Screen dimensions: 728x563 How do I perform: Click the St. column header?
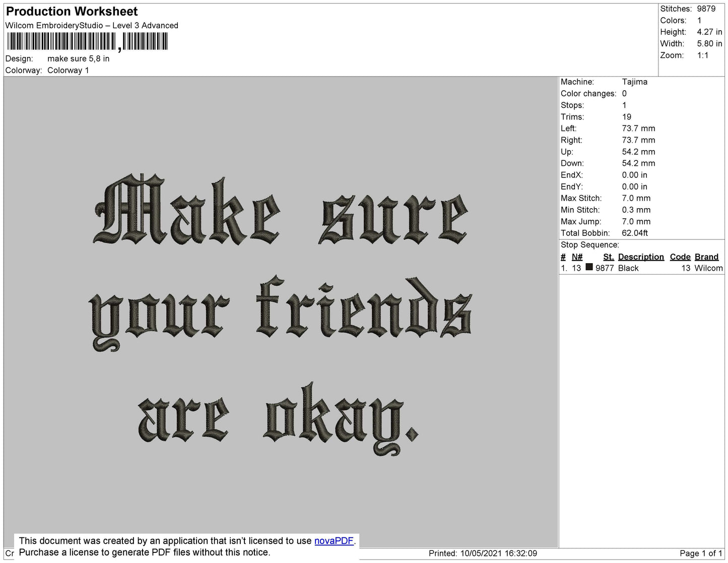(x=609, y=257)
